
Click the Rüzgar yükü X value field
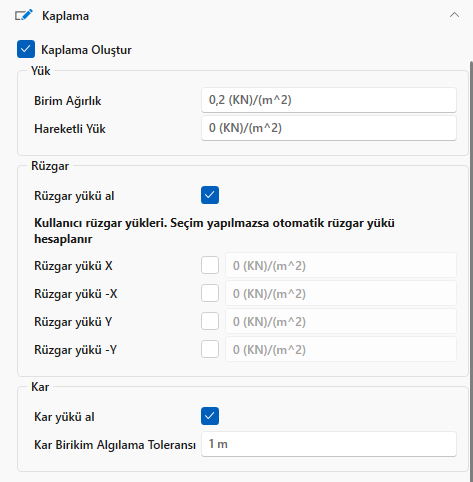[341, 265]
